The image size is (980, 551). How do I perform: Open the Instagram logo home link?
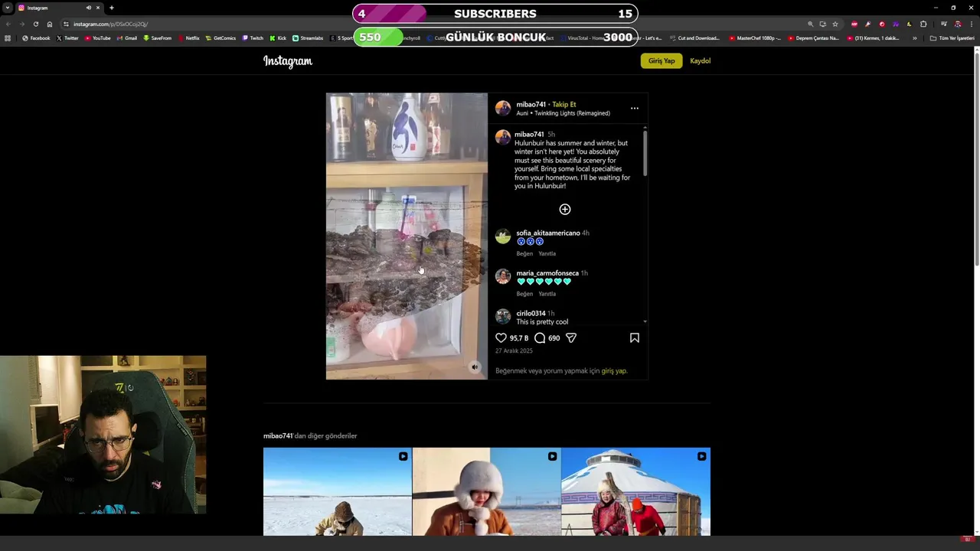coord(288,61)
